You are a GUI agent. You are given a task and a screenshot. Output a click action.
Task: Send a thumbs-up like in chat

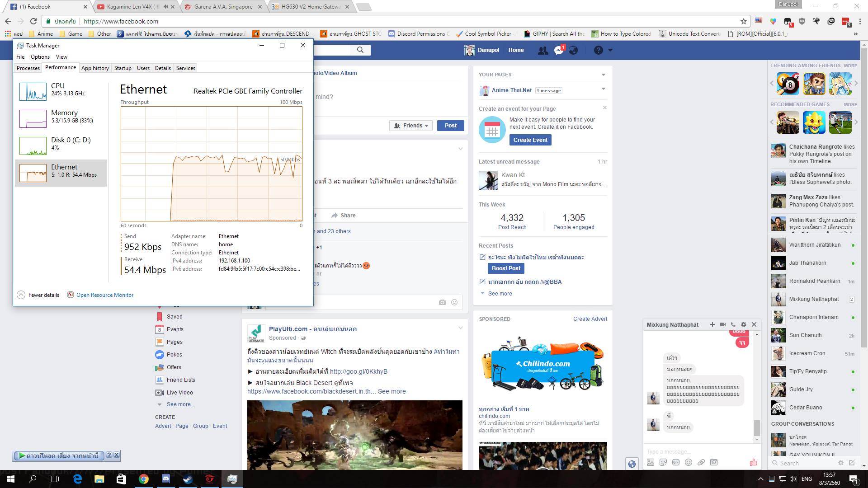(753, 462)
